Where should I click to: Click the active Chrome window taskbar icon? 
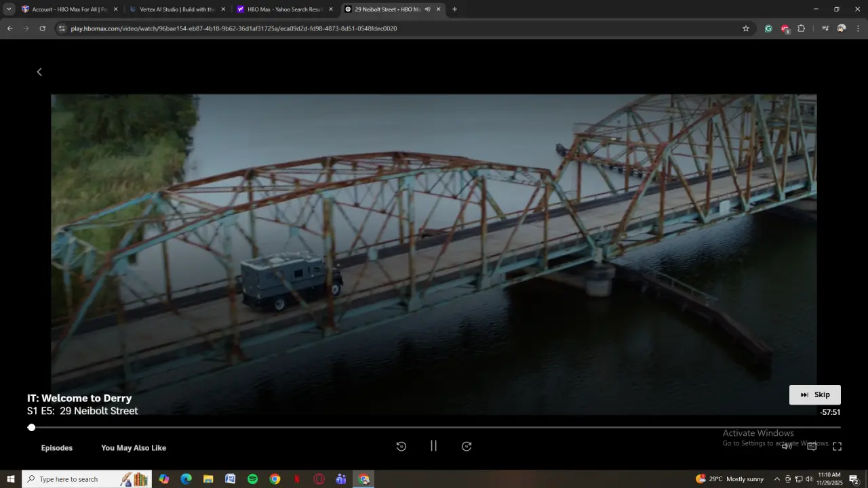(x=363, y=479)
